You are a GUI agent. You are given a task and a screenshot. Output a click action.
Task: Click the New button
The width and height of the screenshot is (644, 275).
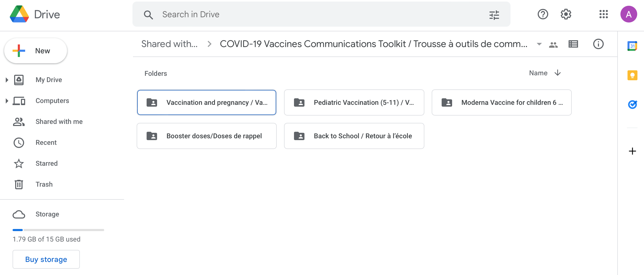[x=36, y=51]
